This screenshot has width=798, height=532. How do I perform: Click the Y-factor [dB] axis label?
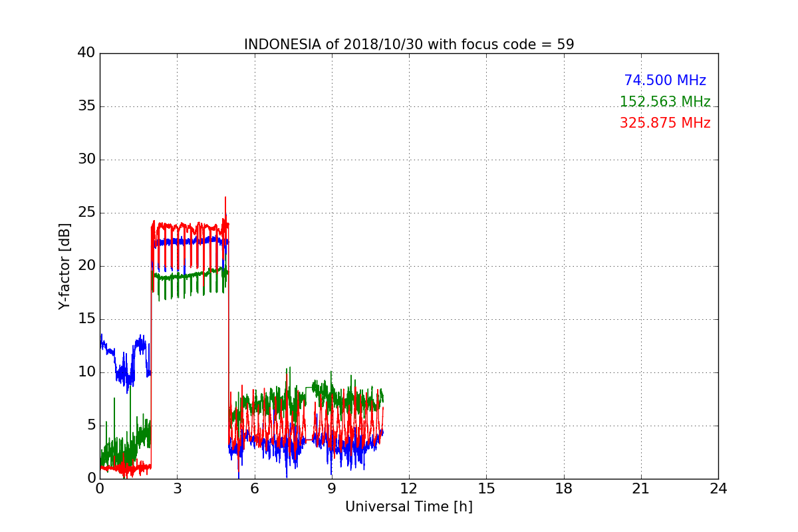[x=64, y=266]
